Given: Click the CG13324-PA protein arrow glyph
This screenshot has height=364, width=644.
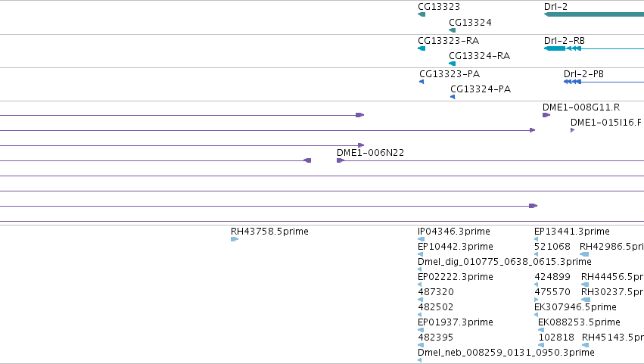Looking at the screenshot, I should tap(453, 97).
